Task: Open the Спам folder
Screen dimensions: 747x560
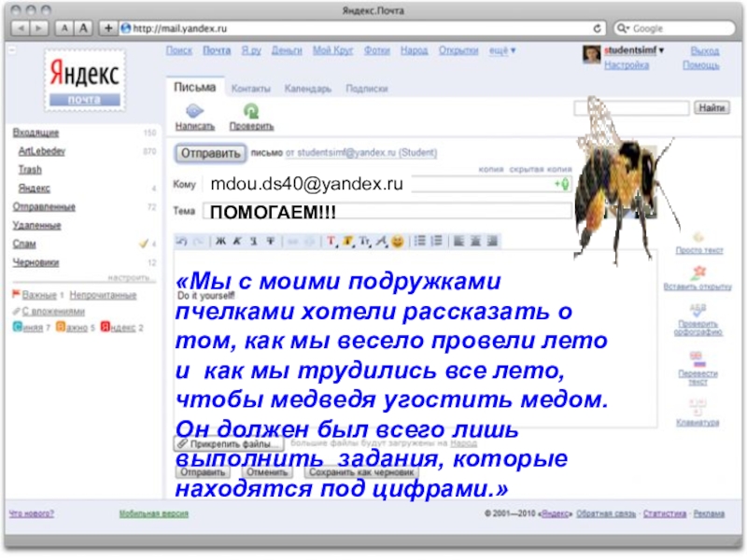Action: [24, 245]
